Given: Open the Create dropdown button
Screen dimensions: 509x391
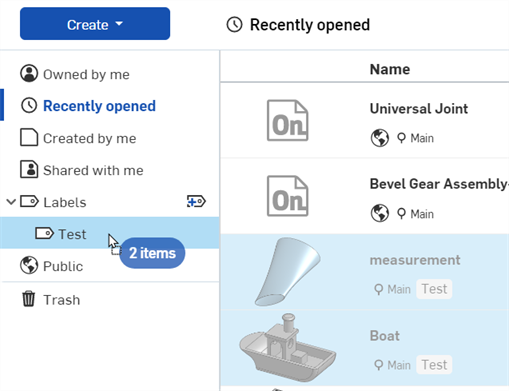Looking at the screenshot, I should pyautogui.click(x=95, y=24).
